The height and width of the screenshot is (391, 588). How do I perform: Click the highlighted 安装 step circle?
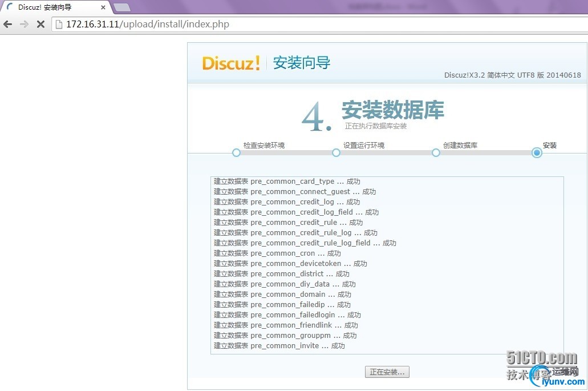tap(537, 153)
